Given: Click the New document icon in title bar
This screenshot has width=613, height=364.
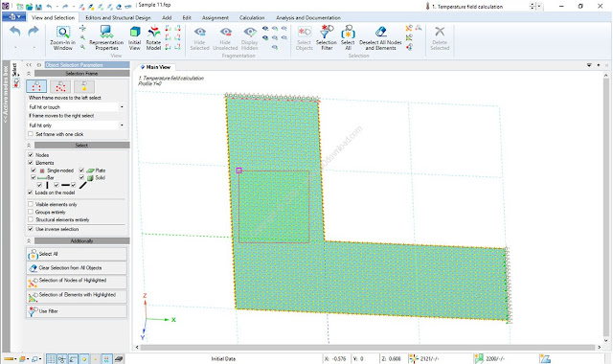Looking at the screenshot, I should click(19, 7).
